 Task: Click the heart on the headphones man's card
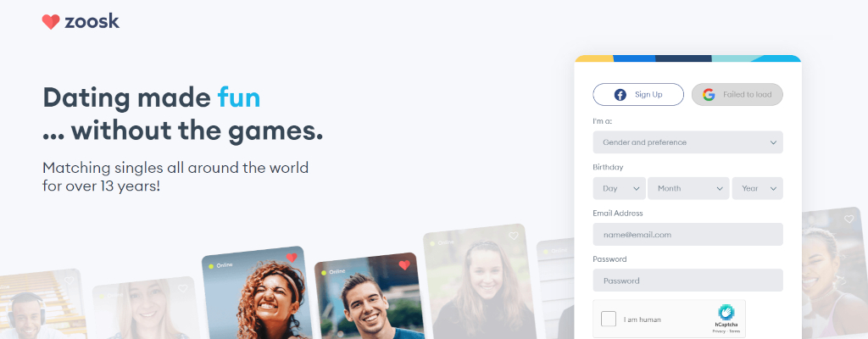(70, 281)
